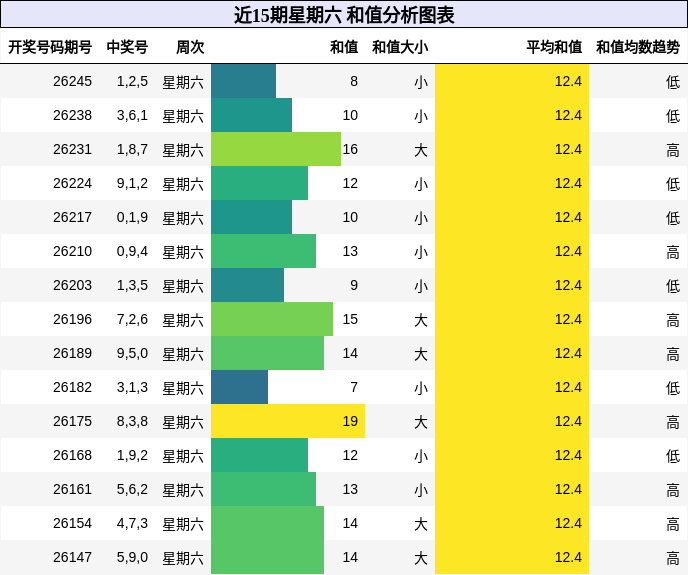
Task: Select winning numbers 7,2,6
Action: (x=132, y=319)
